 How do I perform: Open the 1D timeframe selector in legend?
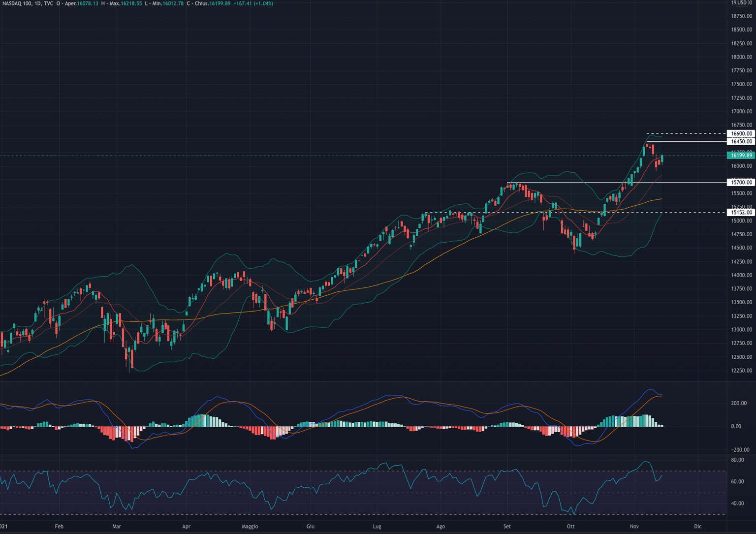point(37,3)
